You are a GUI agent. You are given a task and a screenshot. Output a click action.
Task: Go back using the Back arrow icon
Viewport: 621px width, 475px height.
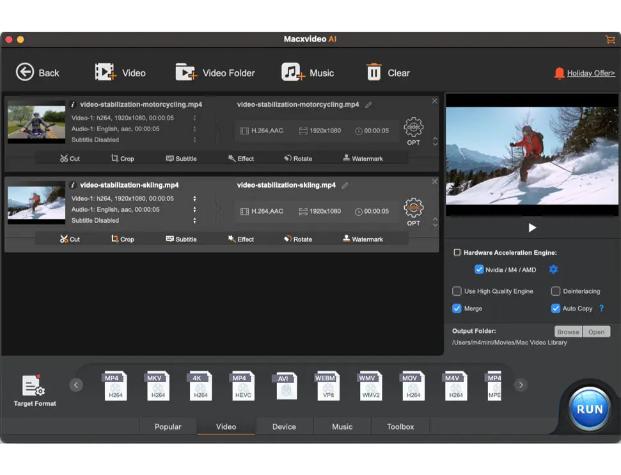click(25, 72)
